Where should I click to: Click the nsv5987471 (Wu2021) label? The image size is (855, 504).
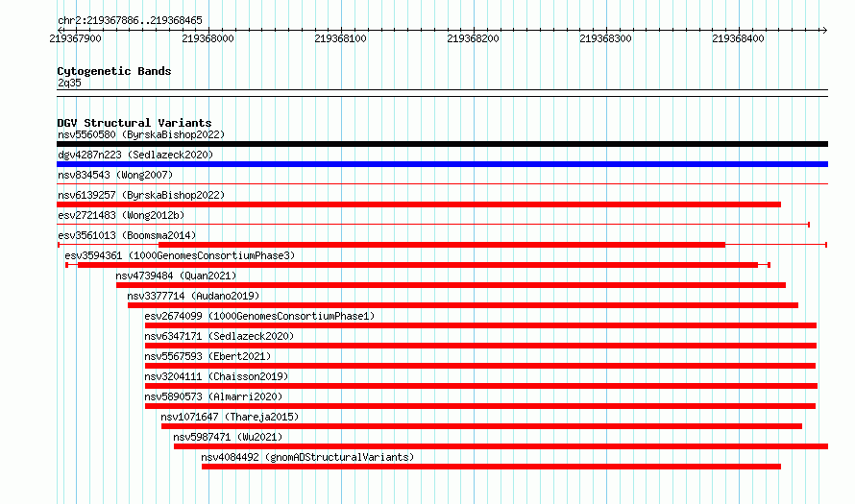click(228, 437)
